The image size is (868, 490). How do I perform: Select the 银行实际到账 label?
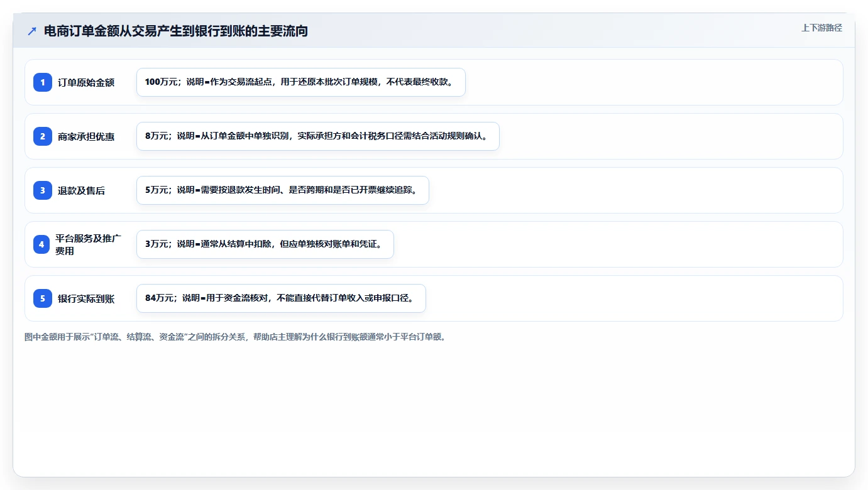[x=86, y=298]
